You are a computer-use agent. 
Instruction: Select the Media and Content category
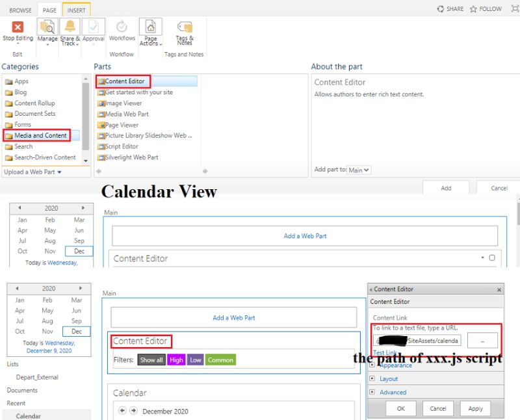pos(41,135)
